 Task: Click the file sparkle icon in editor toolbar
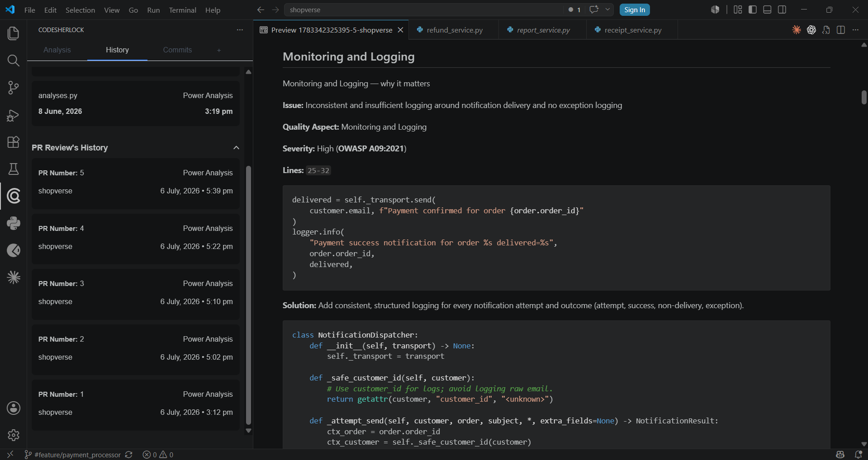click(x=826, y=30)
